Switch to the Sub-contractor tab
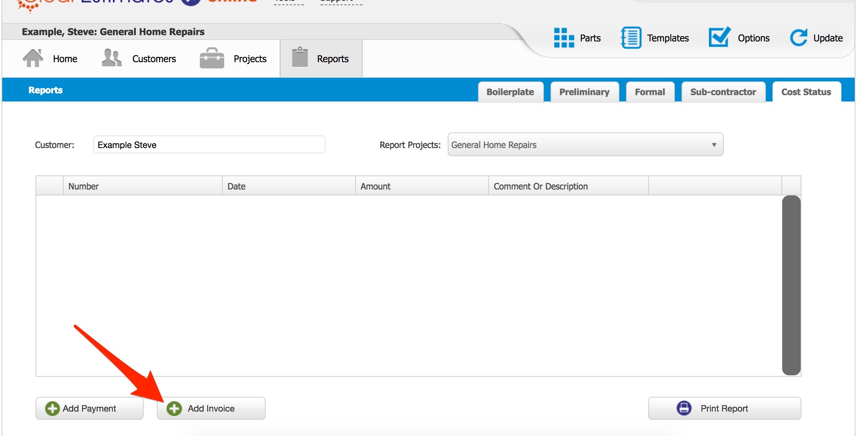 pyautogui.click(x=723, y=92)
